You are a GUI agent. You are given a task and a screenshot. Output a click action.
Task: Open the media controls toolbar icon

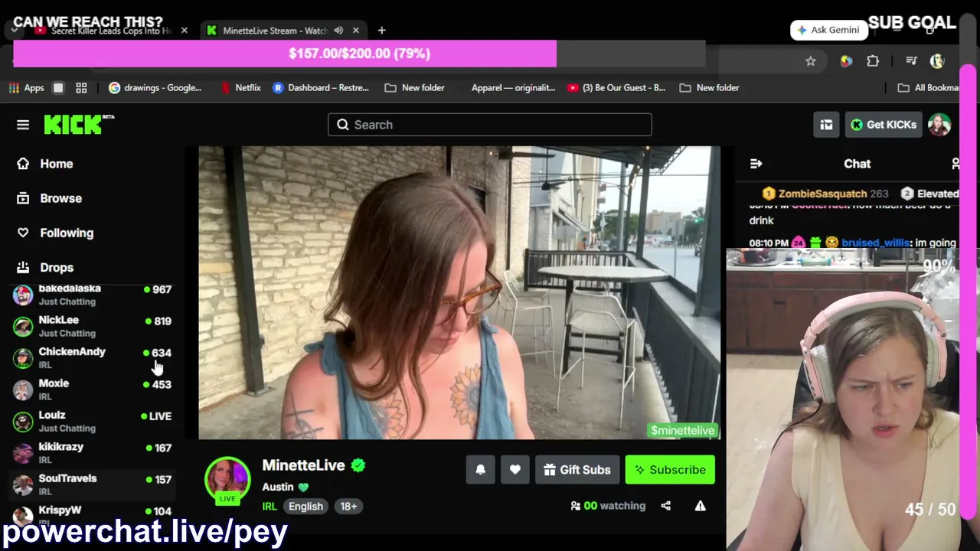tap(911, 61)
